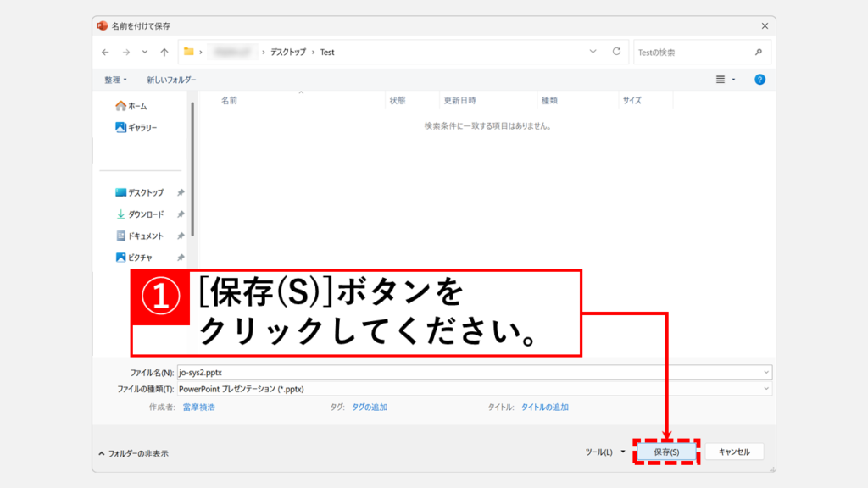The width and height of the screenshot is (868, 488).
Task: Open ピクチャ in the navigation pane
Action: 133,258
